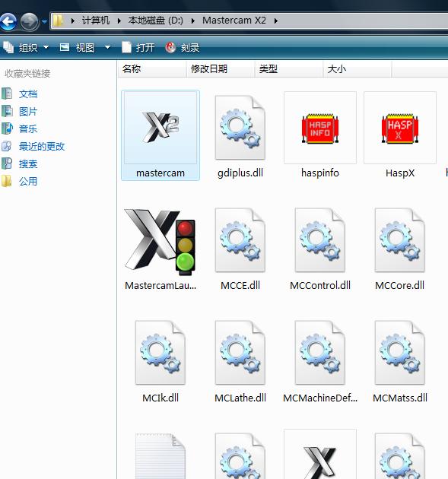Open the 视图 dropdown arrow
448x479 pixels.
click(x=107, y=48)
